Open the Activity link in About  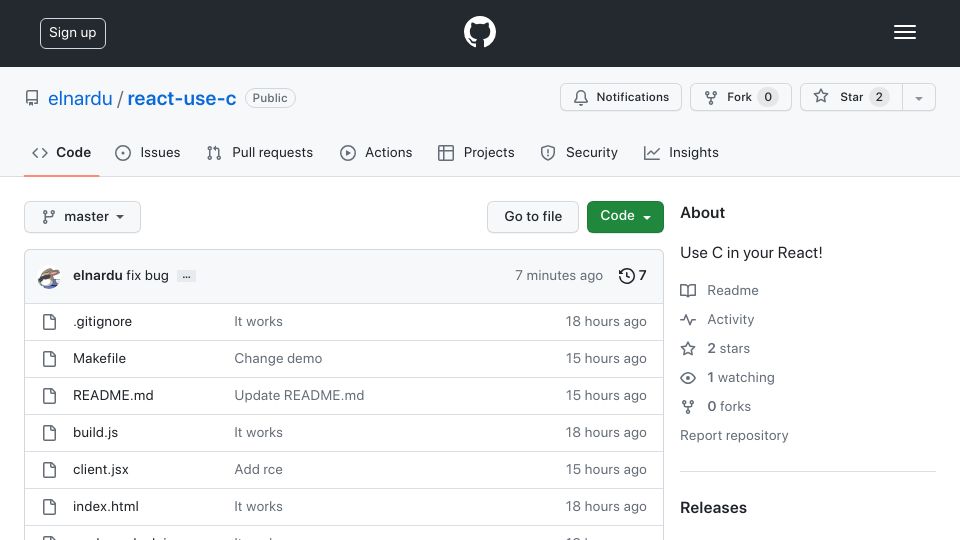click(x=730, y=320)
